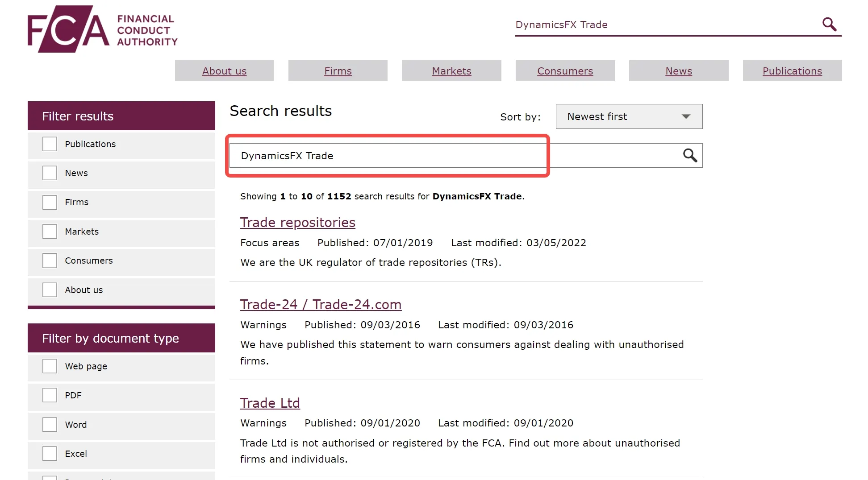This screenshot has width=868, height=480.
Task: Click 'Last modified: 03/05/2022' text
Action: pos(518,243)
